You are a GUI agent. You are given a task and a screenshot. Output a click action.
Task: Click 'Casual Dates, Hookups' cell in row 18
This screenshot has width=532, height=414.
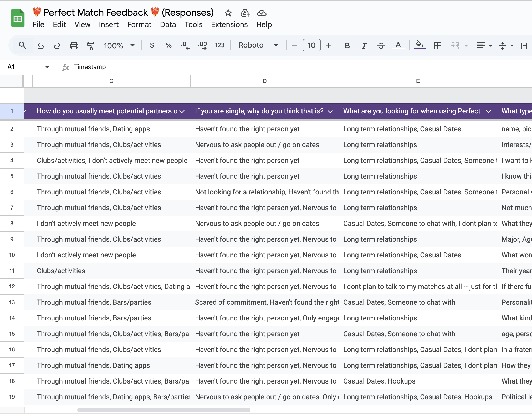(418, 381)
